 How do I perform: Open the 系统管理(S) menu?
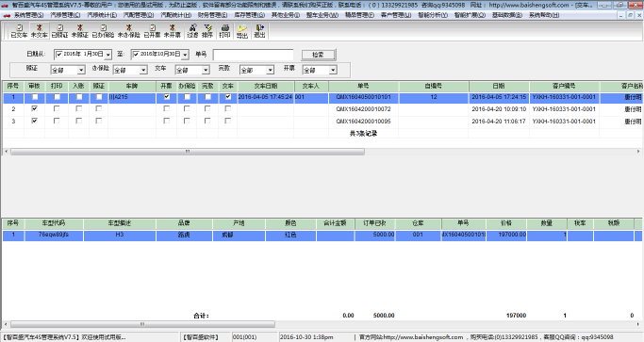point(28,15)
